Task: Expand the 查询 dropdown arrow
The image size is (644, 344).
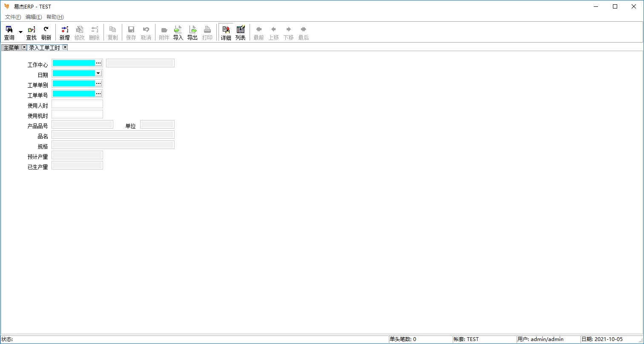Action: tap(20, 32)
